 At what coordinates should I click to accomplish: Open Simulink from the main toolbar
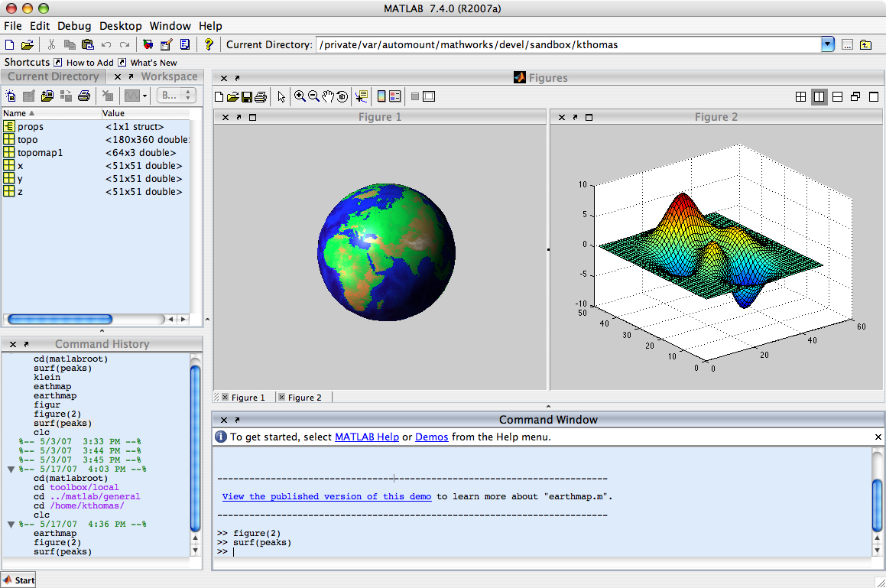click(x=148, y=44)
